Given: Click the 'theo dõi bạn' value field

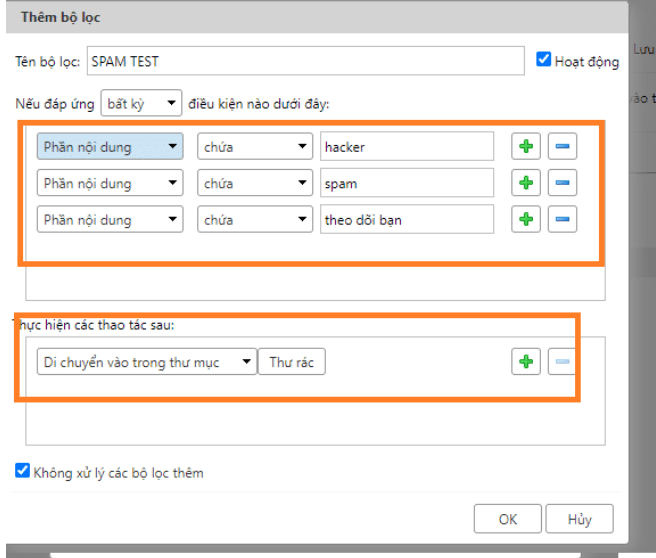Looking at the screenshot, I should pos(407,219).
